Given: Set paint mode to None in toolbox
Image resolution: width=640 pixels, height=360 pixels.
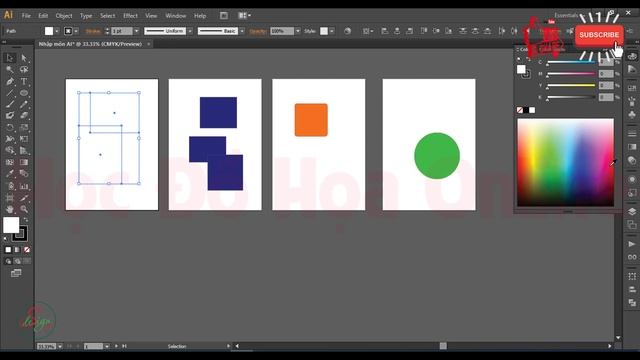Looking at the screenshot, I should click(27, 249).
